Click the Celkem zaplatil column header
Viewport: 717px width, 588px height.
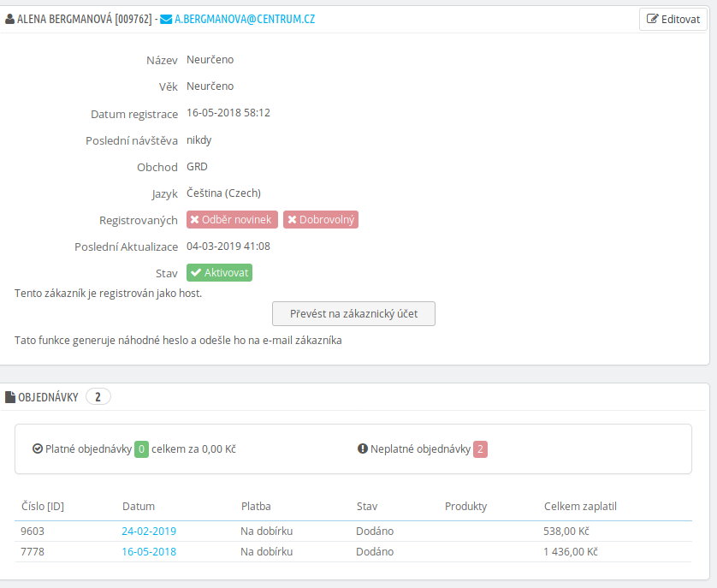click(x=580, y=506)
